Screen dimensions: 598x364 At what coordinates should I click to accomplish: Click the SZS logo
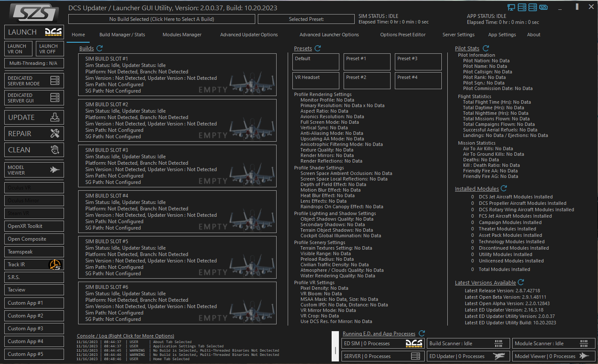[34, 13]
